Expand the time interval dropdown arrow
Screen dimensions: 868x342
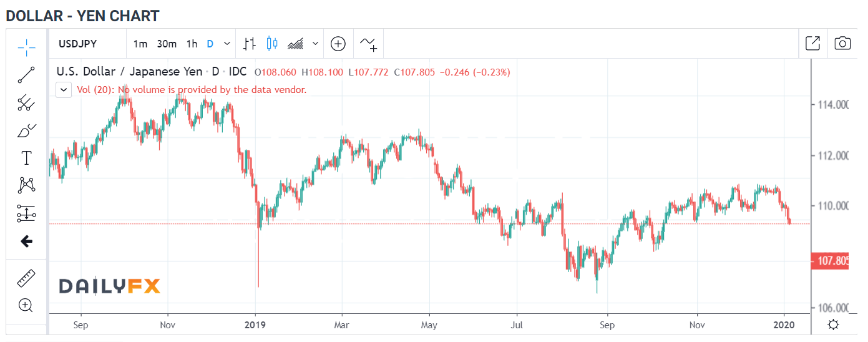click(x=227, y=44)
